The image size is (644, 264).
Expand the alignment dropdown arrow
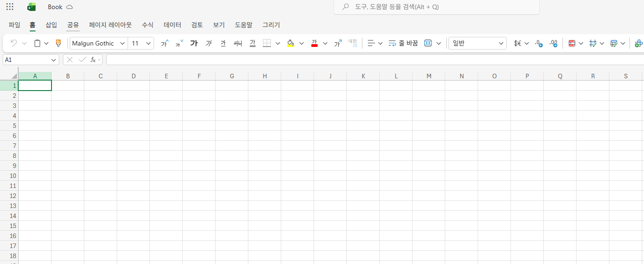click(x=380, y=43)
